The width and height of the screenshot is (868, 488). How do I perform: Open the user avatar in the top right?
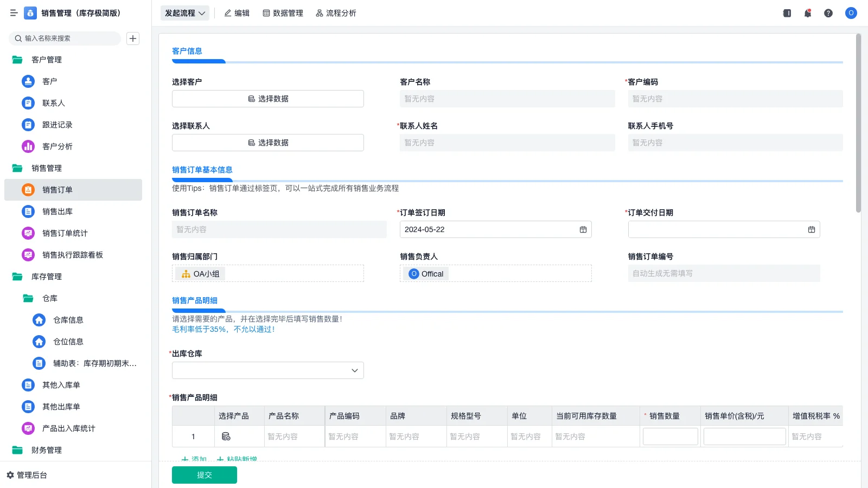(x=851, y=13)
